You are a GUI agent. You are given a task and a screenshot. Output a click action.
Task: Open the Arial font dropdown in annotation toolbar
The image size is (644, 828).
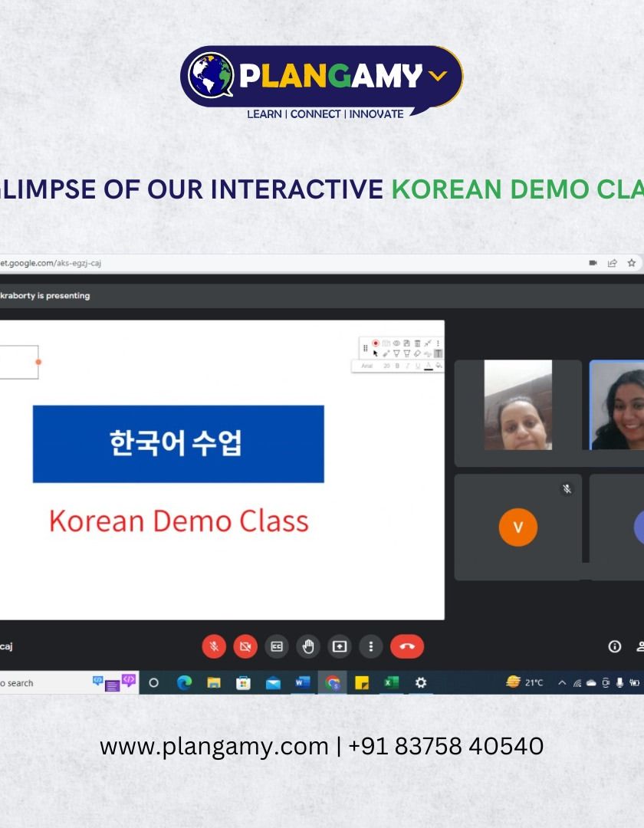coord(368,366)
